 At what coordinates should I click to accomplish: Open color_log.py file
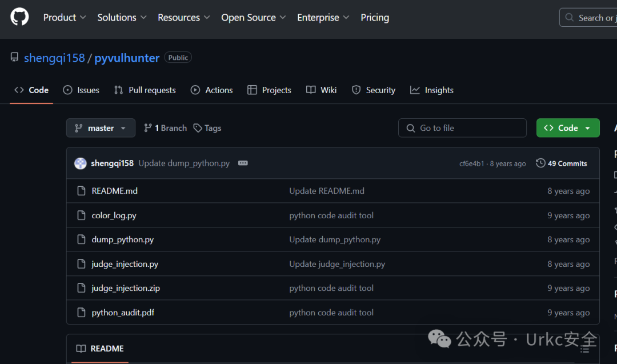point(114,215)
